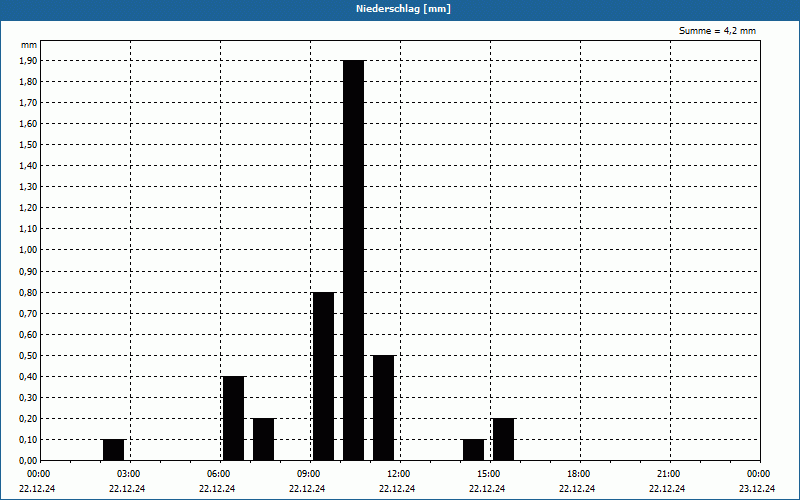Select the 22.12.24 date under 06:00
The width and height of the screenshot is (800, 500).
click(x=217, y=488)
